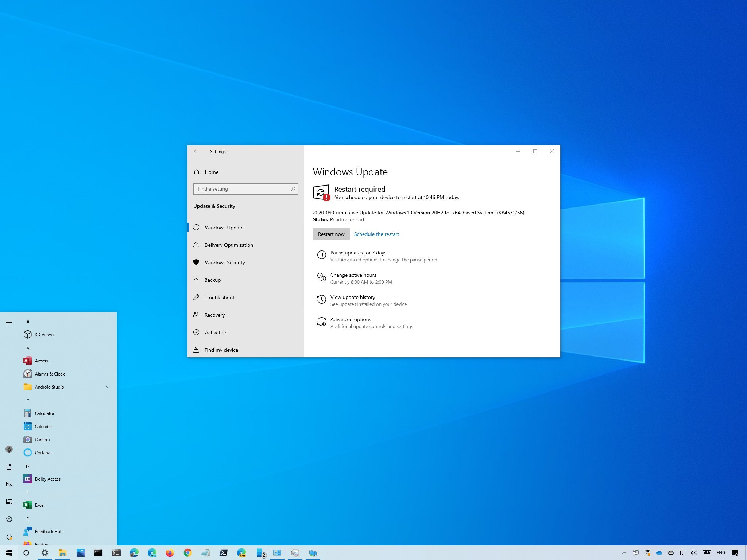The height and width of the screenshot is (560, 747).
Task: Launch Dolby Access from Start
Action: (67, 479)
